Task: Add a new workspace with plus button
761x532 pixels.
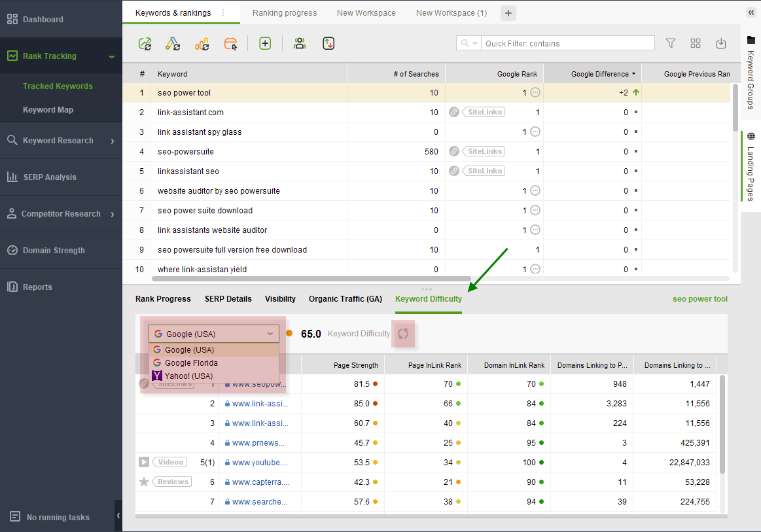Action: (x=508, y=13)
